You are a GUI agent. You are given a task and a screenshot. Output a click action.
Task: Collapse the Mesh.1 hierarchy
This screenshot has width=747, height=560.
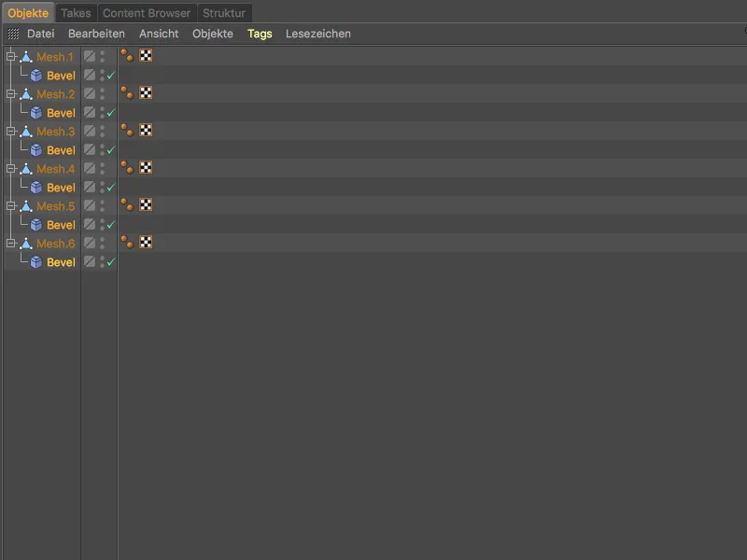(11, 57)
